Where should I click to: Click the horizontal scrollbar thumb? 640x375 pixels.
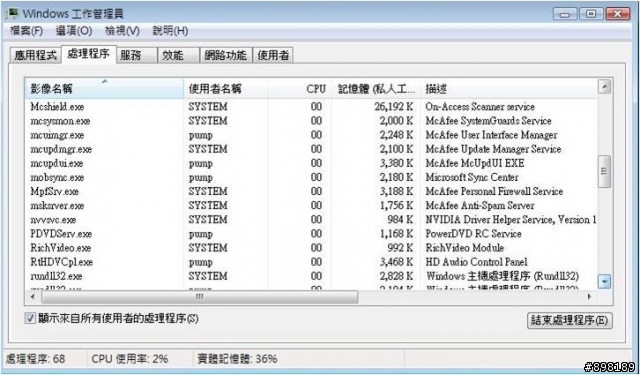(x=199, y=297)
